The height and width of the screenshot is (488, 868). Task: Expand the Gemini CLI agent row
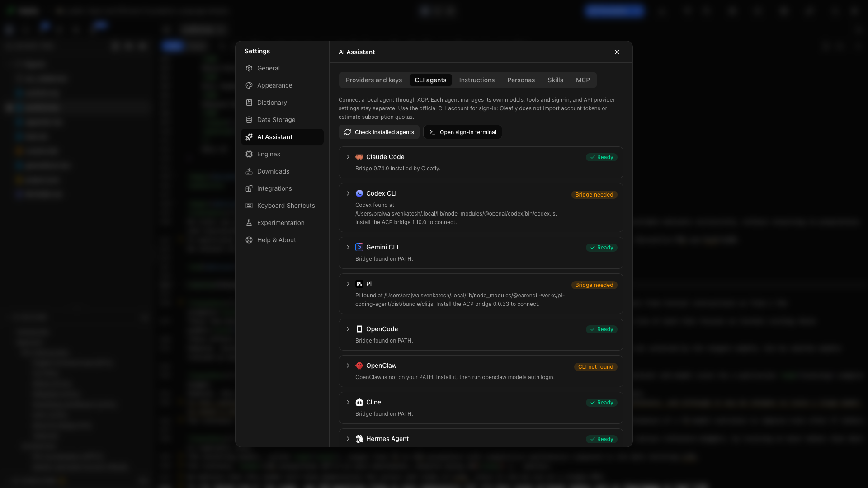click(x=348, y=247)
